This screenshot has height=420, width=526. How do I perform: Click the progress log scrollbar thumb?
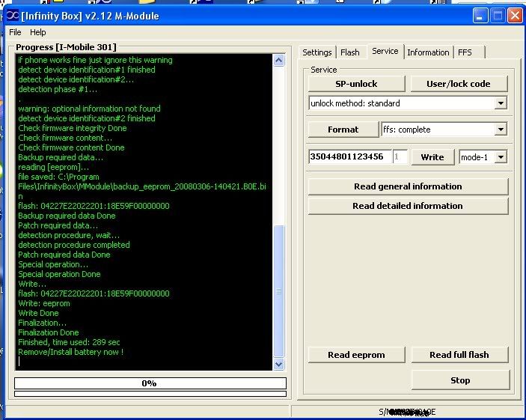click(x=279, y=291)
